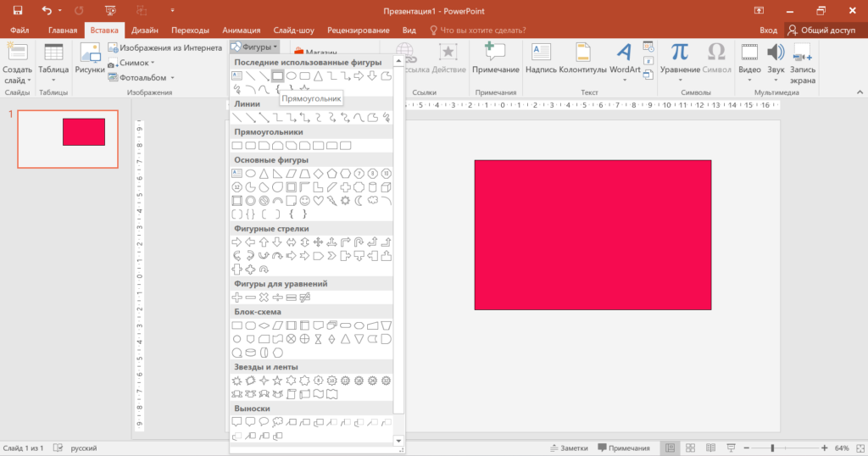Viewport: 868px width, 456px height.
Task: Collapse the Shapes (Фигуры) dropdown
Action: [x=253, y=47]
